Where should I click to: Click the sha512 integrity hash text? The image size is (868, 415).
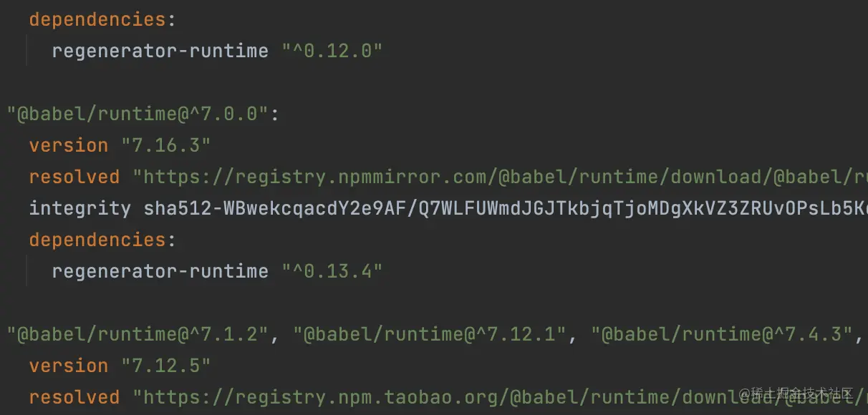[x=506, y=208]
